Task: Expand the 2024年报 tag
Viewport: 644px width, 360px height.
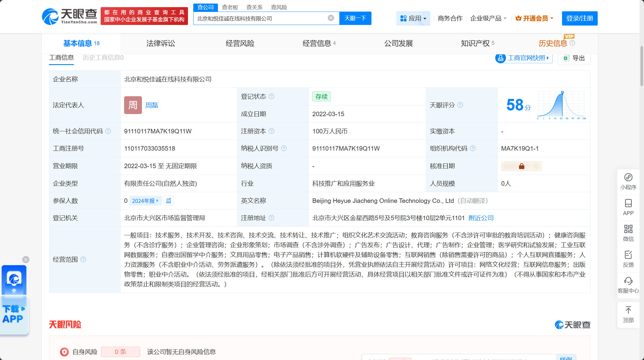Action: pos(145,201)
